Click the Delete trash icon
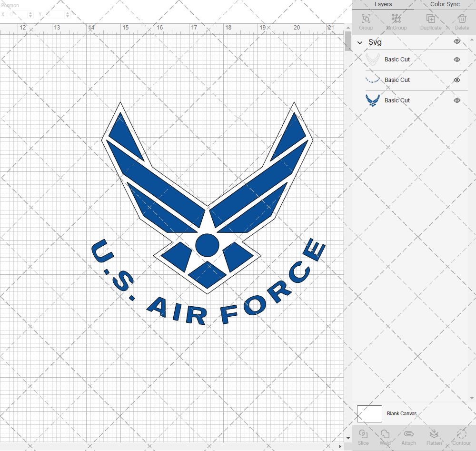This screenshot has width=476, height=451. click(462, 19)
